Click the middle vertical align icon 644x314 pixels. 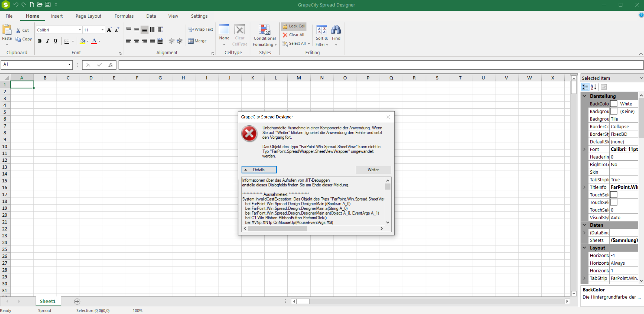click(x=136, y=29)
